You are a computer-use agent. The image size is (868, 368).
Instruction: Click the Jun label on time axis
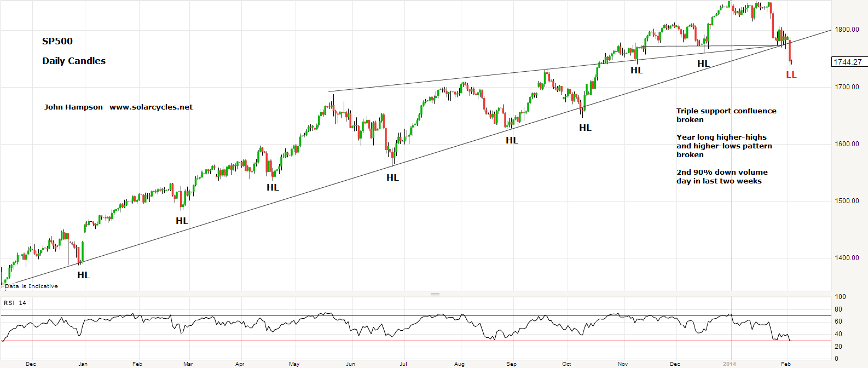pos(350,364)
